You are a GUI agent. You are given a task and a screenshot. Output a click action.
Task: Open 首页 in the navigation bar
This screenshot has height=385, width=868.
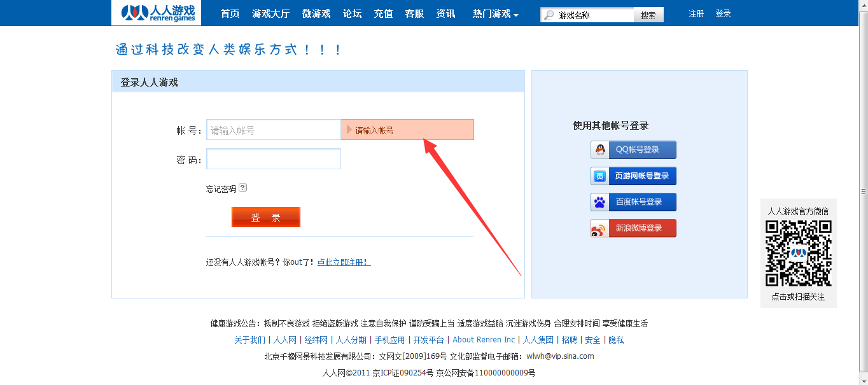[x=230, y=13]
